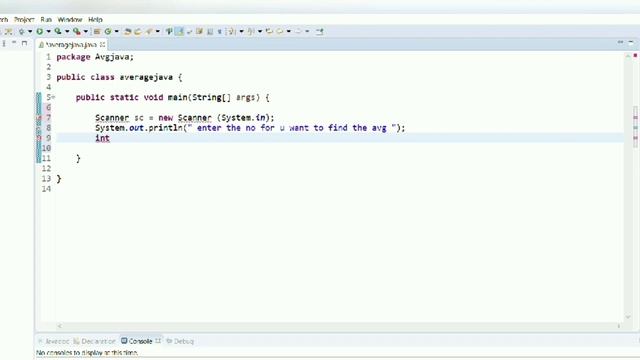Click the 'int' keyword on line 9
The width and height of the screenshot is (640, 360).
click(102, 138)
